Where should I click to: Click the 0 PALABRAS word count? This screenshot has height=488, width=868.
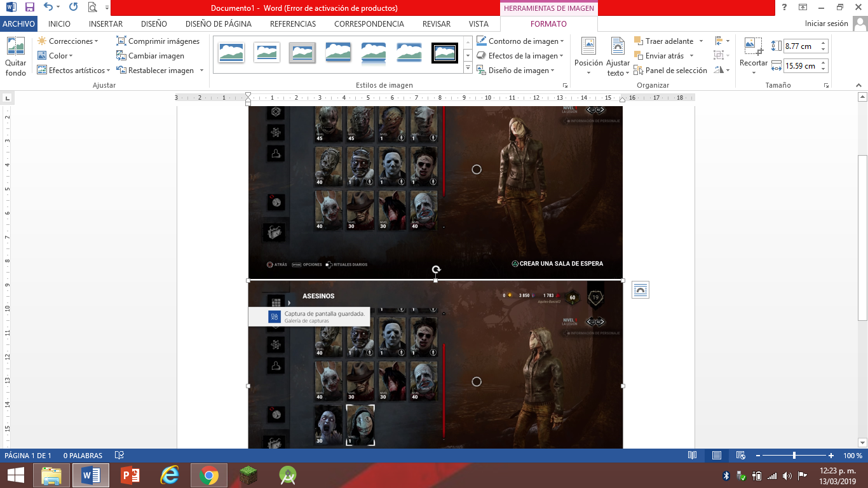[x=83, y=456]
